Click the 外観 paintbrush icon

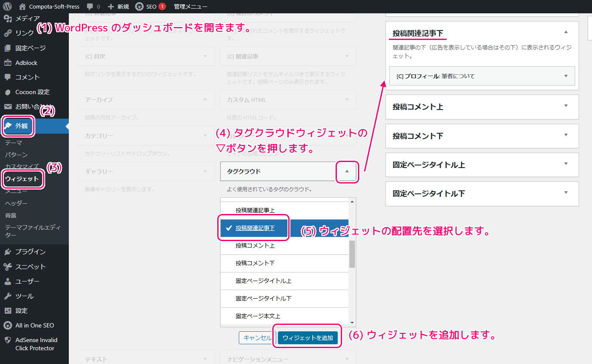tap(8, 126)
